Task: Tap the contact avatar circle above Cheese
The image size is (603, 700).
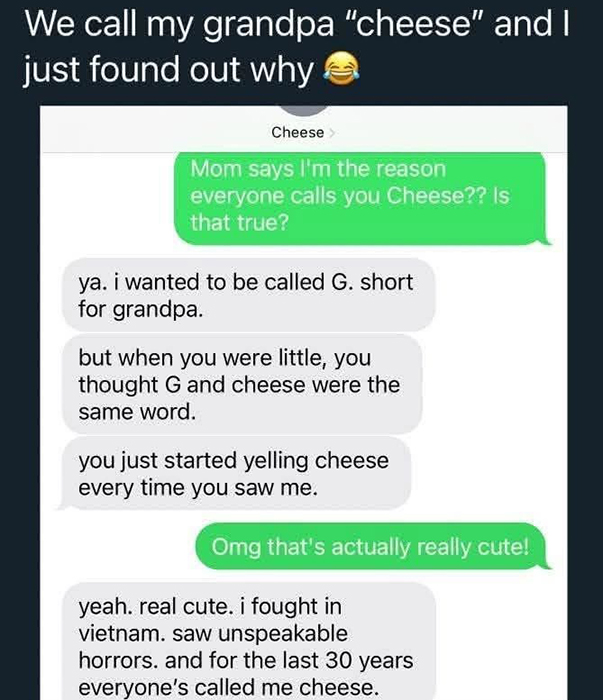Action: click(304, 110)
